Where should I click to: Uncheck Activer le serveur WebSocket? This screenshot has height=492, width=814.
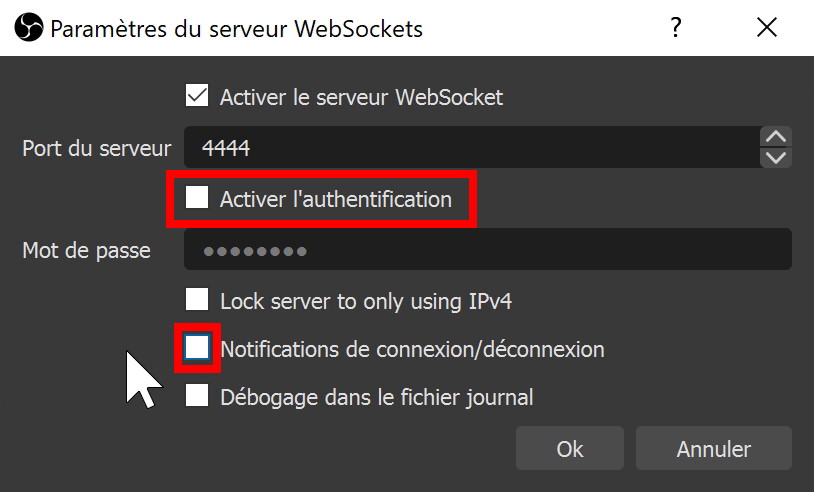point(198,97)
